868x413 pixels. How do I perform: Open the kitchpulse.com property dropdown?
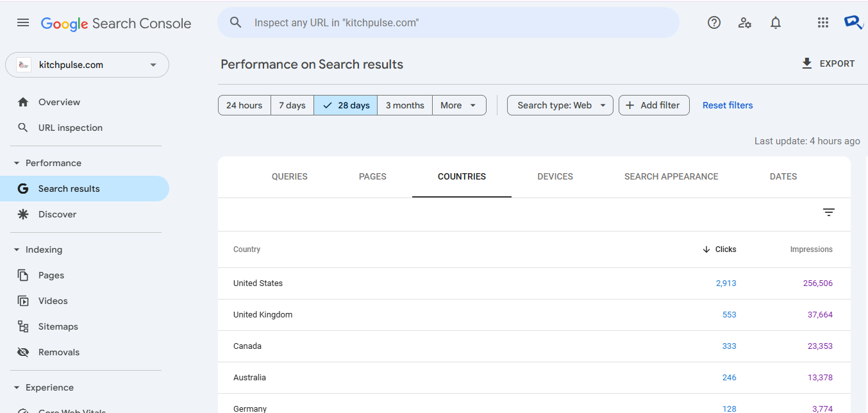tap(87, 65)
